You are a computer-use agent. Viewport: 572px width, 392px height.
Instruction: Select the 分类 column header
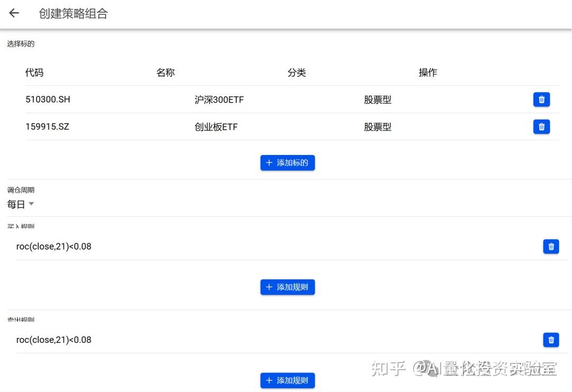297,72
